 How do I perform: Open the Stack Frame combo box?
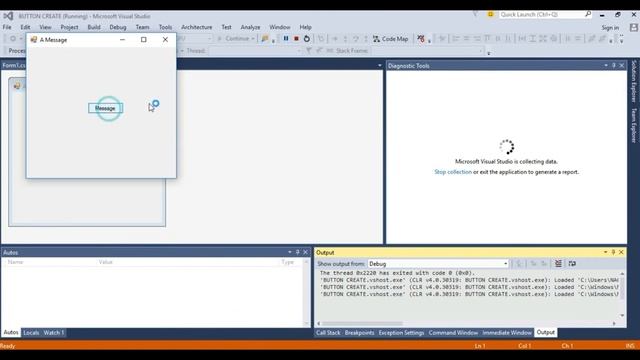pos(427,51)
